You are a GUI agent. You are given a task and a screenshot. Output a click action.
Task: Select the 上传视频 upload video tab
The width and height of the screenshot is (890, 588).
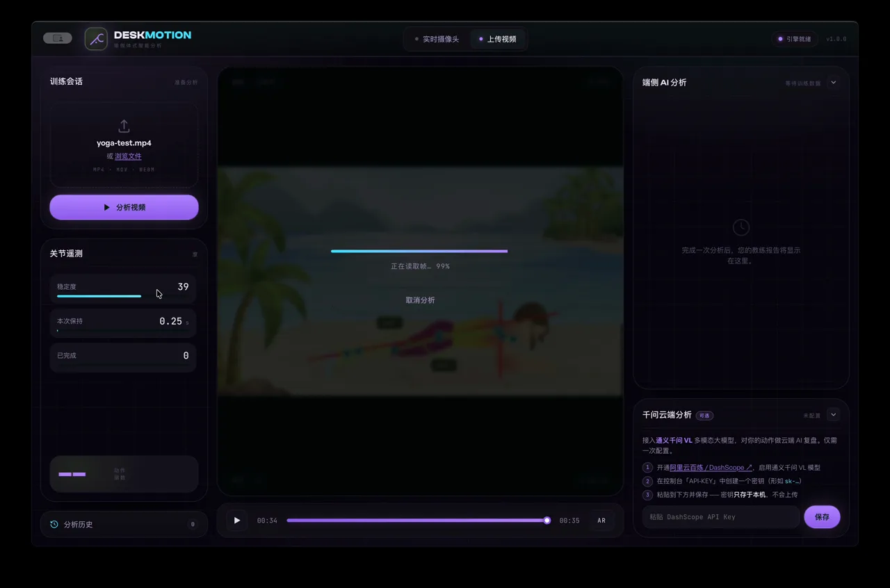point(498,39)
